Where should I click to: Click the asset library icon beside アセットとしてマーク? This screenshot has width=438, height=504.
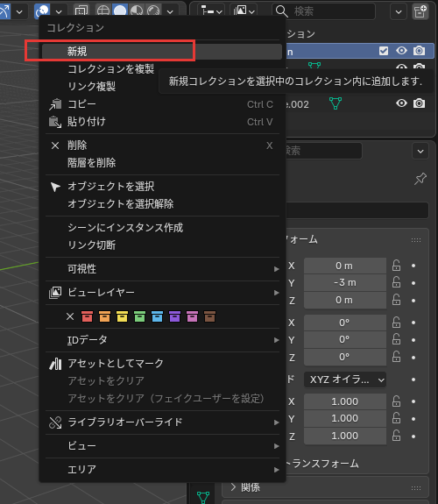pyautogui.click(x=55, y=364)
